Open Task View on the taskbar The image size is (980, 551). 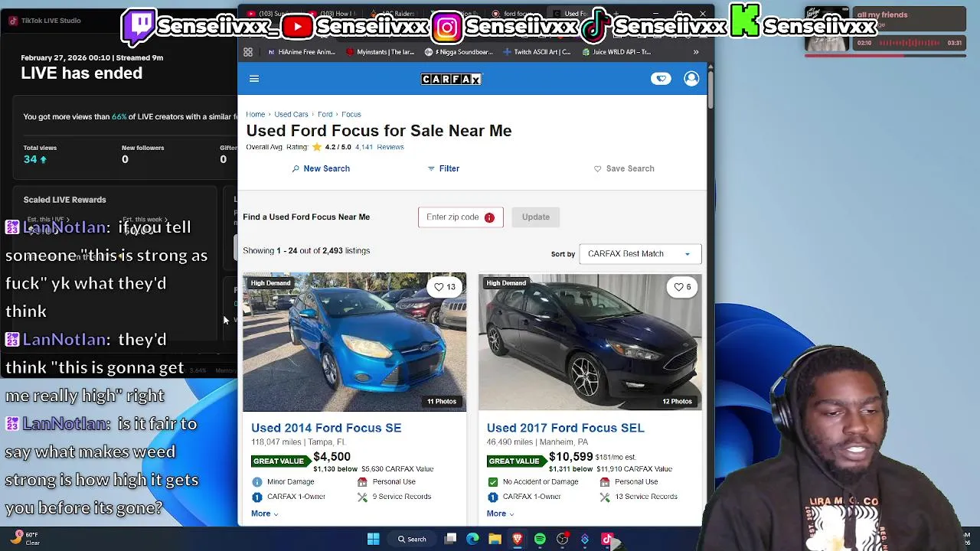click(x=451, y=540)
